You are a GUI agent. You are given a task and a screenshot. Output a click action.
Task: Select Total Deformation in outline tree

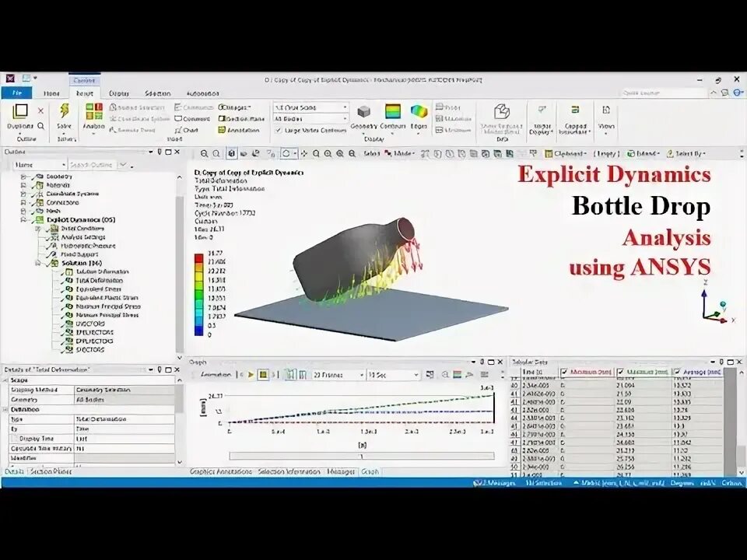coord(99,281)
